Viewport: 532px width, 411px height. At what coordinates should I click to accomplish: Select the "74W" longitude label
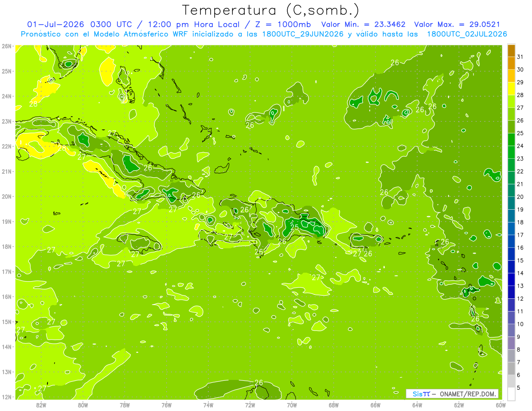tap(208, 405)
